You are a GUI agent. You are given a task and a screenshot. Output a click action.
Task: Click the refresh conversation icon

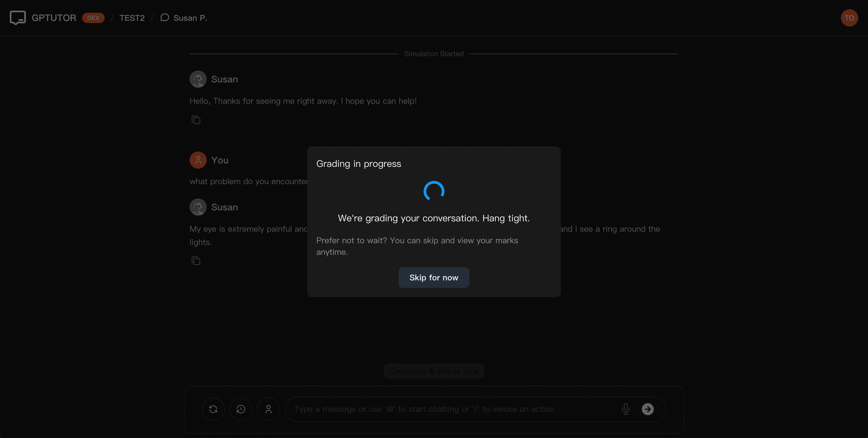[x=213, y=409]
